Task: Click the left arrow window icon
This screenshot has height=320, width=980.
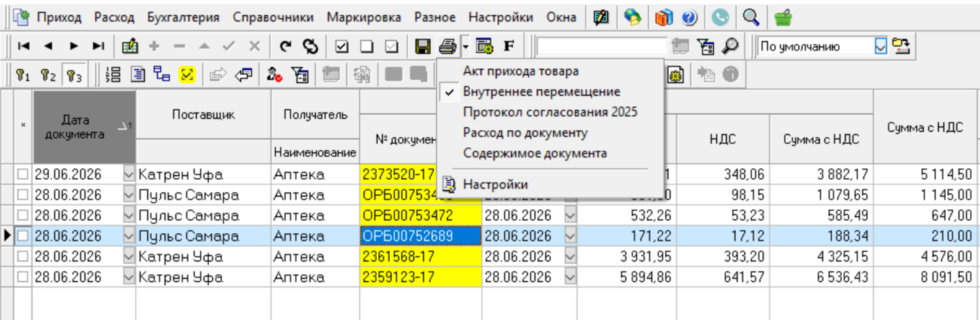Action: point(243,74)
